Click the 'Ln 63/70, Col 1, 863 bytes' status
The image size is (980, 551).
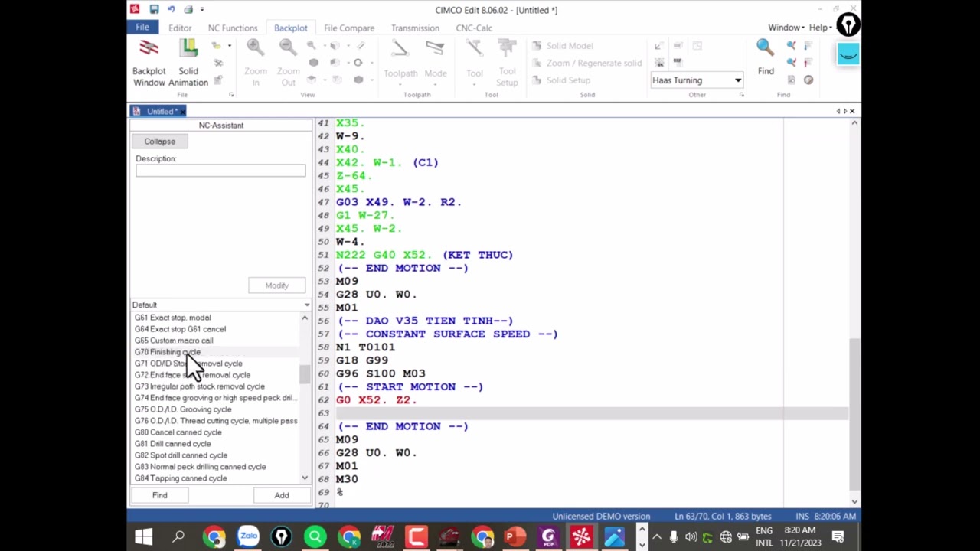tap(723, 517)
